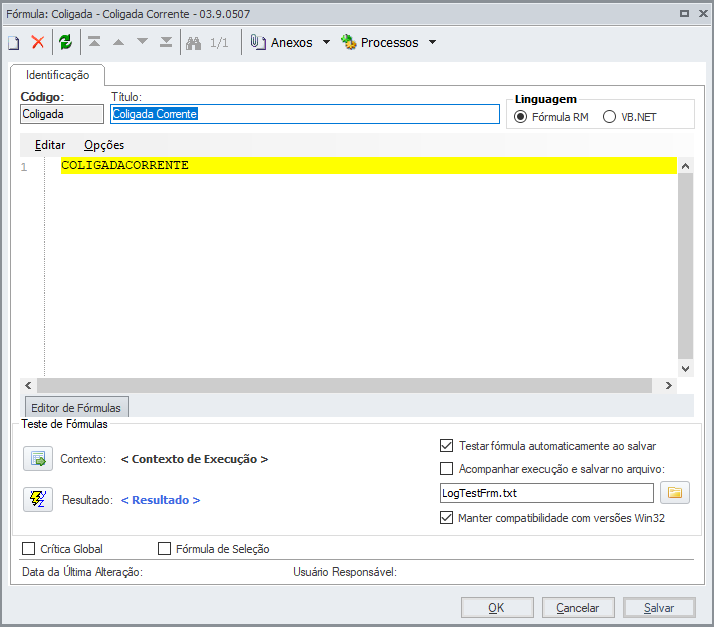
Task: Click the Anexos paperclip icon
Action: [258, 42]
